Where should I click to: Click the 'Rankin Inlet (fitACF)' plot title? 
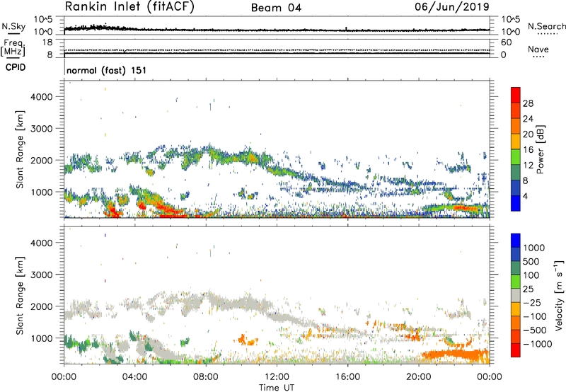tap(129, 7)
